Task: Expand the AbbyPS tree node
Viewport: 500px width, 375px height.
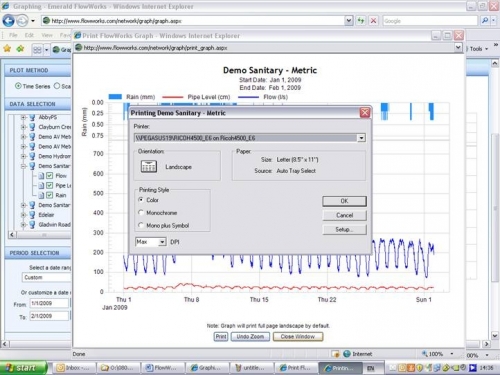Action: click(23, 117)
